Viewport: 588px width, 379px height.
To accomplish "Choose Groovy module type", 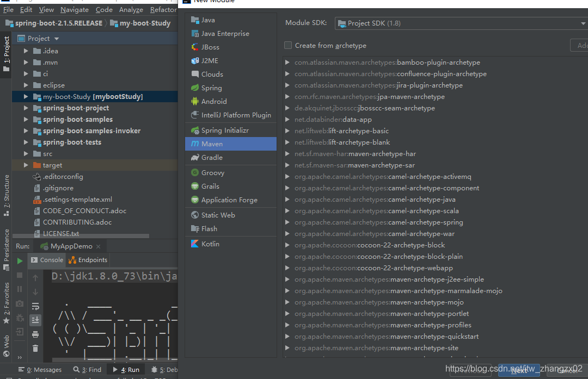I will click(231, 173).
